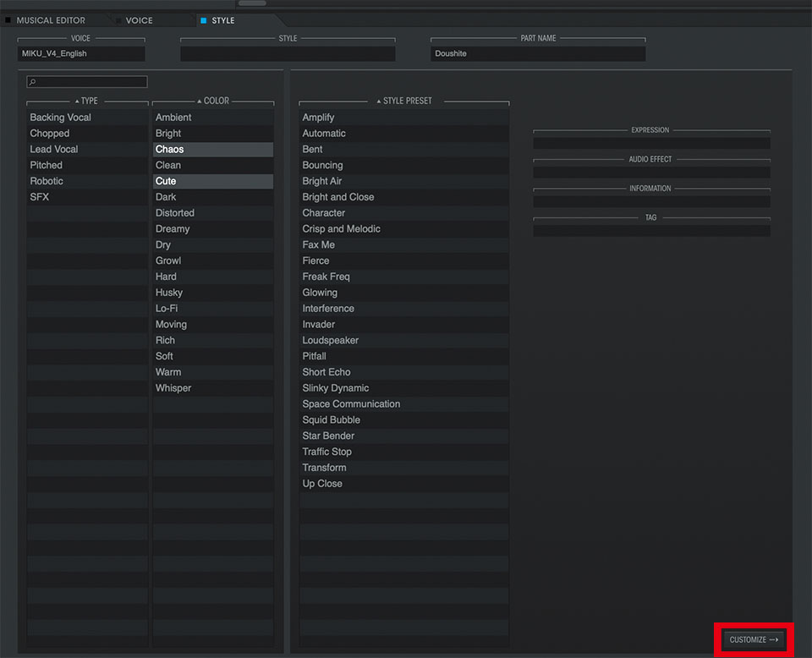The height and width of the screenshot is (658, 812).
Task: Choose the Ambient color
Action: coord(213,118)
